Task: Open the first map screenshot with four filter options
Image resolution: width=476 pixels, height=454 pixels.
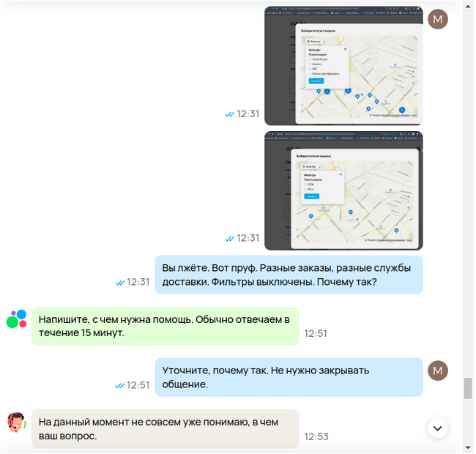Action: (343, 66)
